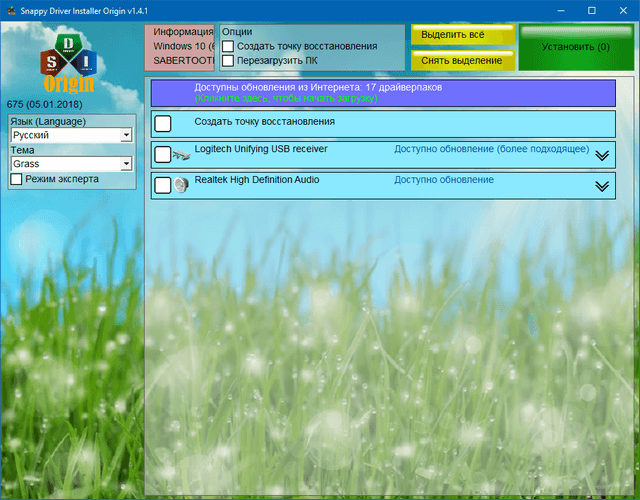Click the Logitech Unifying USB receiver device icon
This screenshot has height=500, width=640.
pos(181,155)
